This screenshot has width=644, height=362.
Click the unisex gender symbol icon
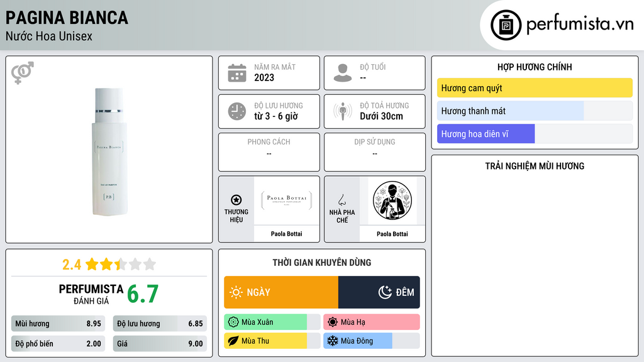click(23, 73)
